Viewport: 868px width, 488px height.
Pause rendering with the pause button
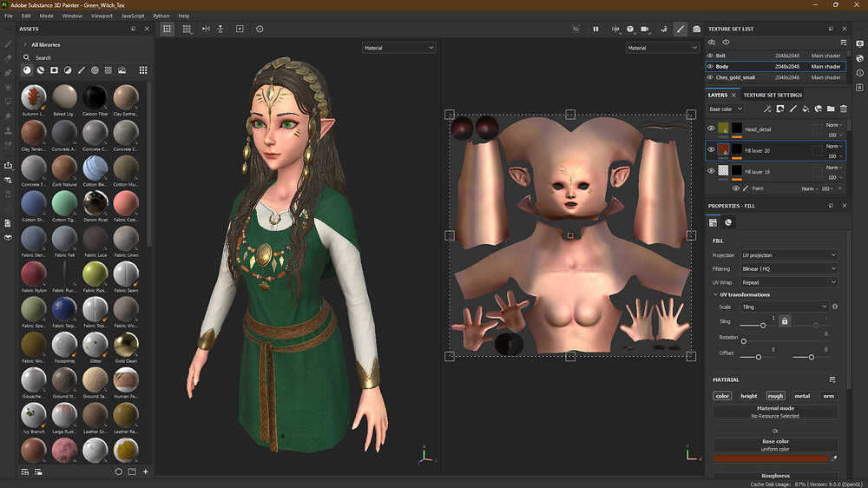coord(595,29)
